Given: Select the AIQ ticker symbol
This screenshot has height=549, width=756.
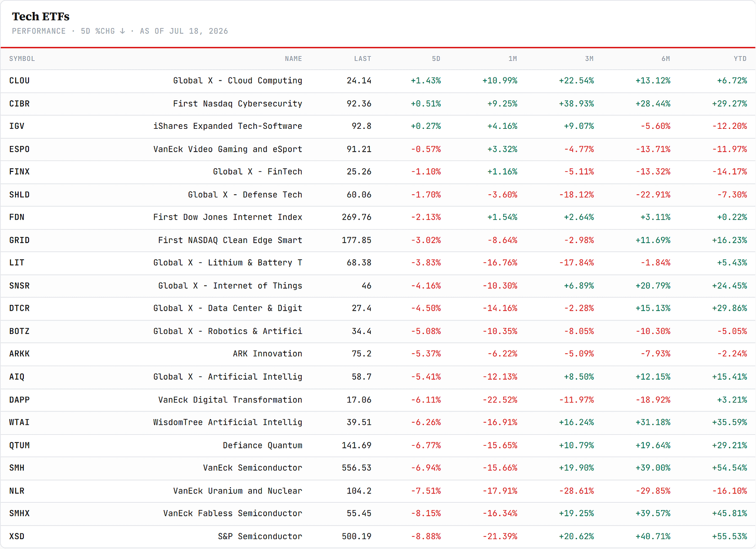Looking at the screenshot, I should [x=17, y=377].
